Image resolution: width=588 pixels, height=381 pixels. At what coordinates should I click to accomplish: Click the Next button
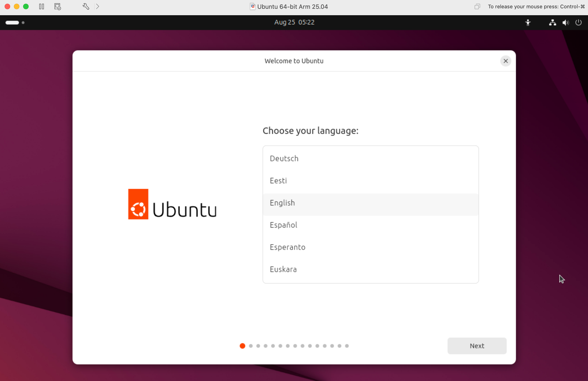(x=477, y=346)
